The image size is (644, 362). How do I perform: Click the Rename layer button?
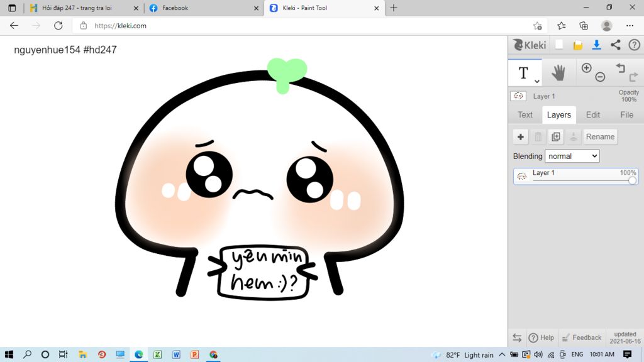click(x=600, y=136)
